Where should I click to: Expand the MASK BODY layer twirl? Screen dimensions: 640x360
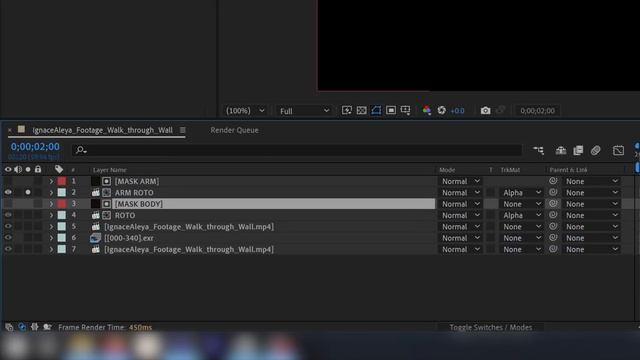click(51, 204)
